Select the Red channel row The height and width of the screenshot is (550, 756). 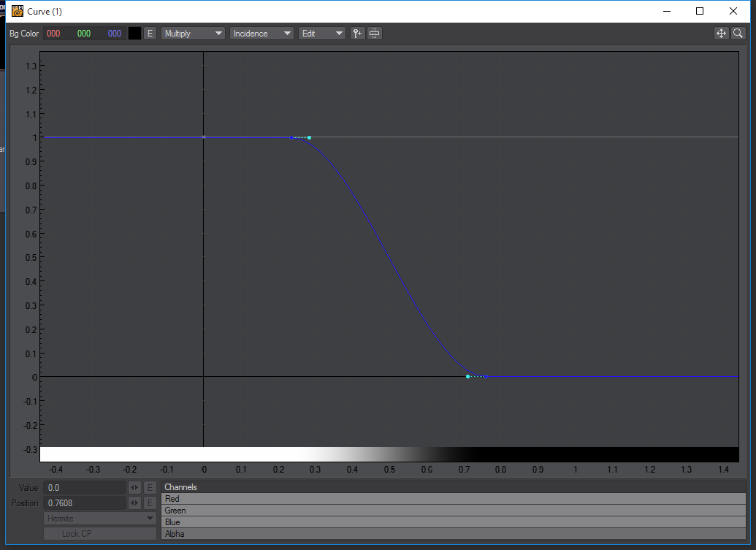pos(453,499)
